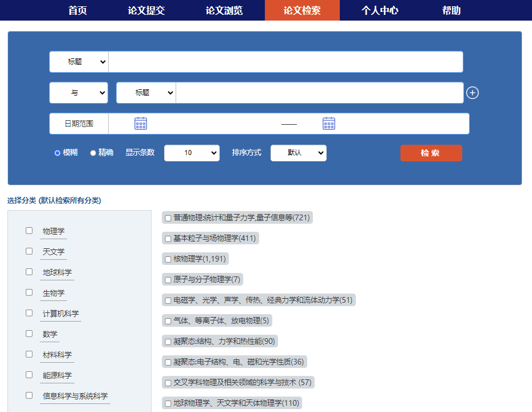Viewport: 532px width, 412px height.
Task: Click the end date calendar icon
Action: coord(328,124)
